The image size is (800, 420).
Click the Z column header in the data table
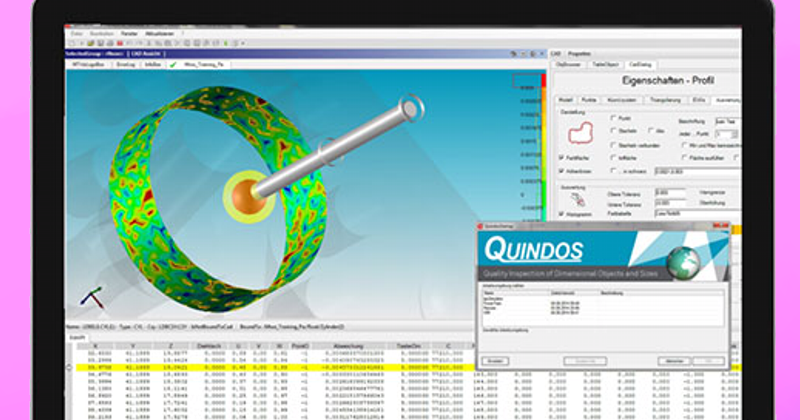coord(171,347)
